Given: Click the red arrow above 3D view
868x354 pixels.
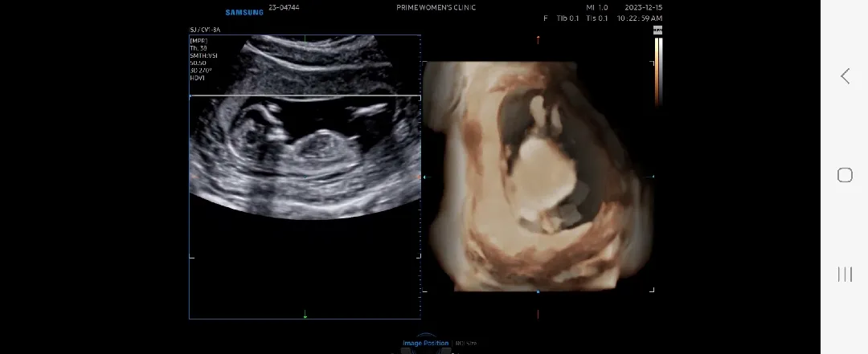Looking at the screenshot, I should 538,40.
